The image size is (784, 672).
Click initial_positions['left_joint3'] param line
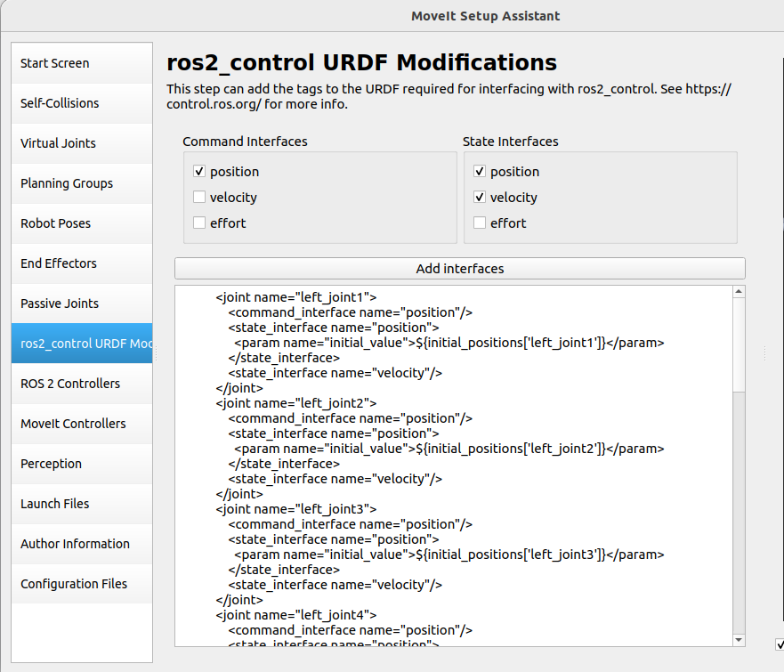coord(449,555)
